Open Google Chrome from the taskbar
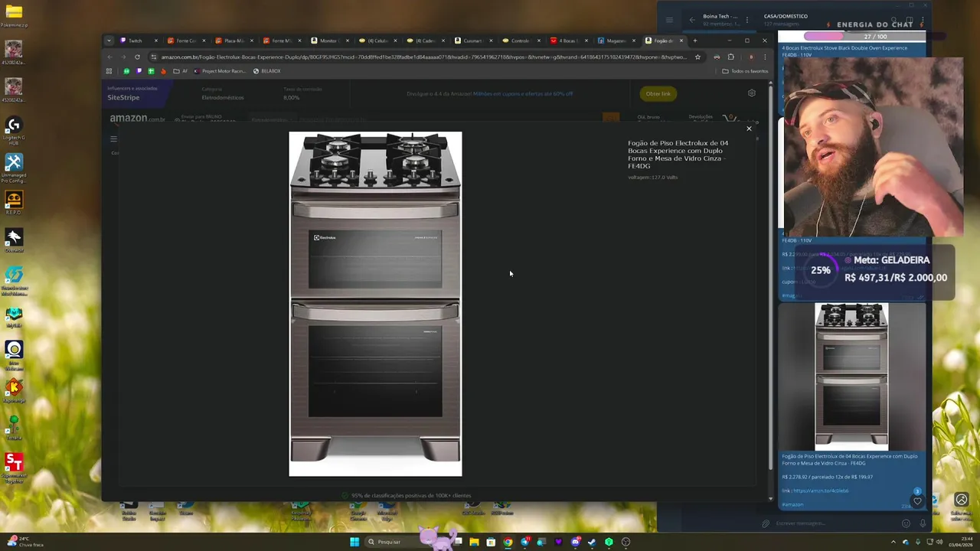This screenshot has width=980, height=551. [x=508, y=542]
